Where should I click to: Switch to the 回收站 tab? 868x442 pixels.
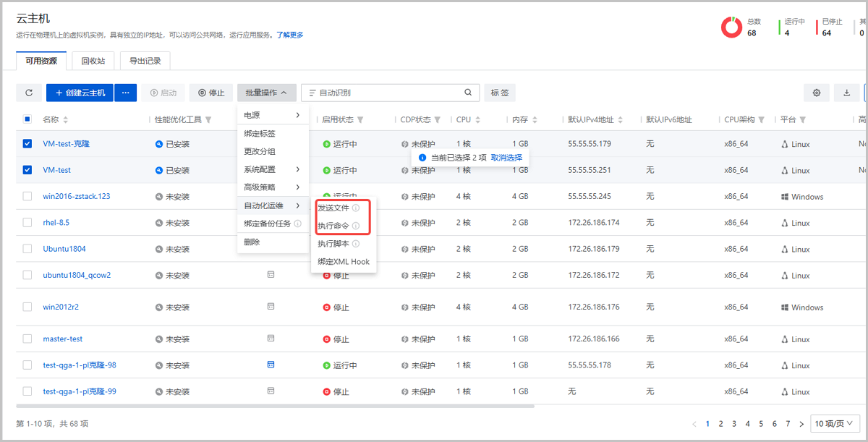click(93, 61)
